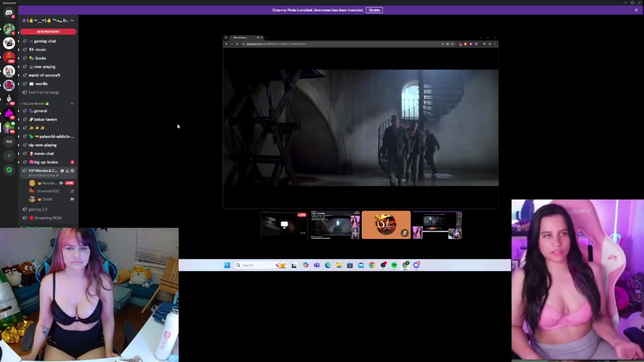Collapse the FELLOW BEANS category
The height and width of the screenshot is (362, 644).
[x=34, y=104]
